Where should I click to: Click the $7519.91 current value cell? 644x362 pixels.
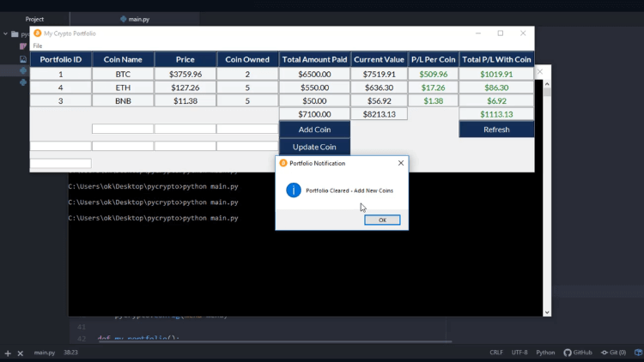(x=379, y=75)
